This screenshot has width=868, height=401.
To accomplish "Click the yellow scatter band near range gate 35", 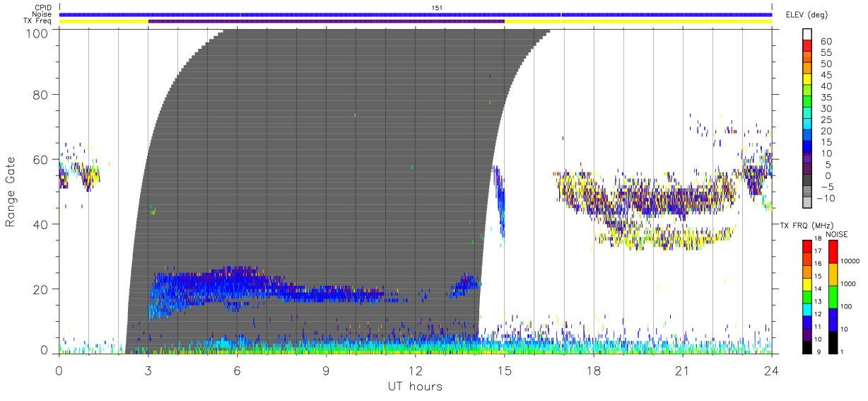I will (x=664, y=237).
